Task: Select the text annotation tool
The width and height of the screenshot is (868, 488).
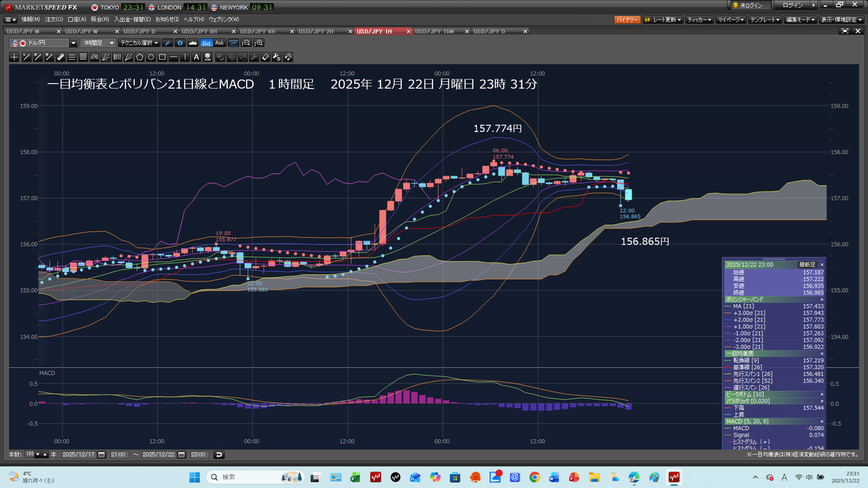Action: tap(197, 57)
